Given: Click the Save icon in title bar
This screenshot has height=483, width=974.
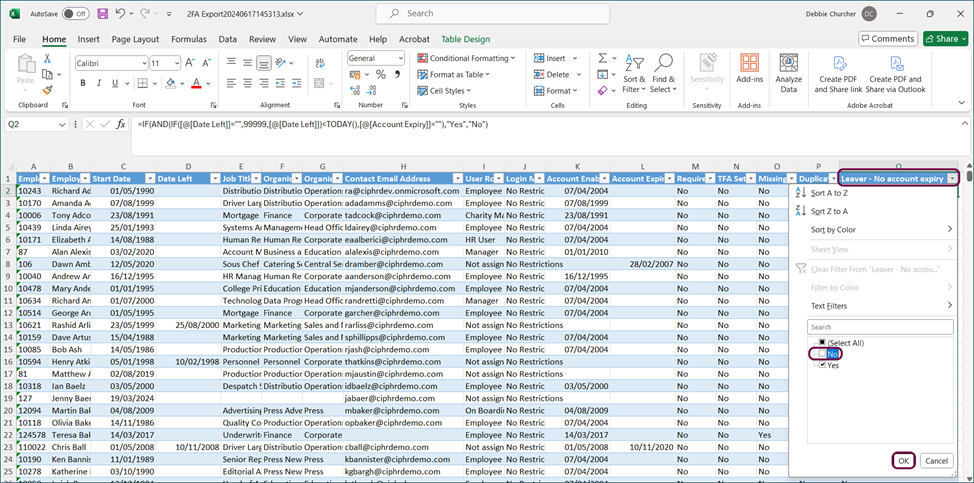Looking at the screenshot, I should tap(102, 13).
